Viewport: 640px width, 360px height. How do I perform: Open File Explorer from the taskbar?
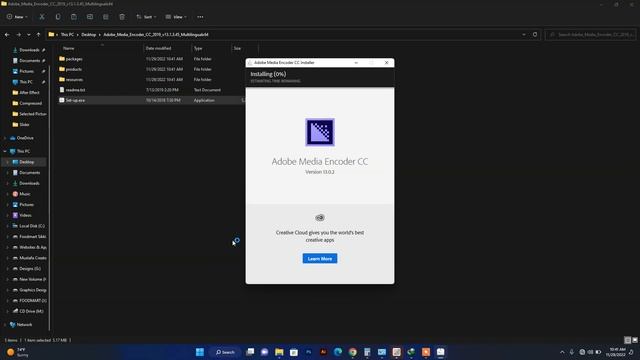[x=279, y=352]
